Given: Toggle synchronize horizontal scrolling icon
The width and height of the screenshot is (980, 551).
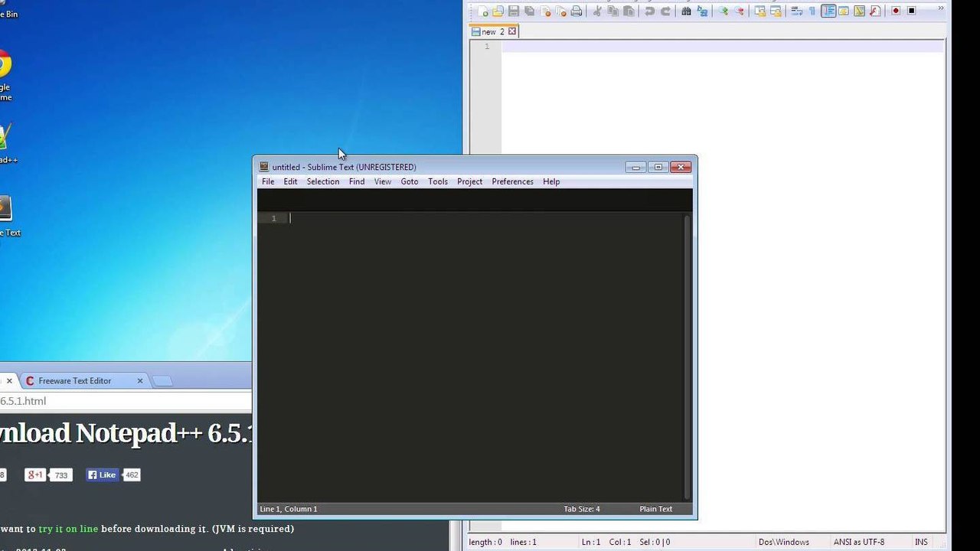Looking at the screenshot, I should (x=776, y=11).
